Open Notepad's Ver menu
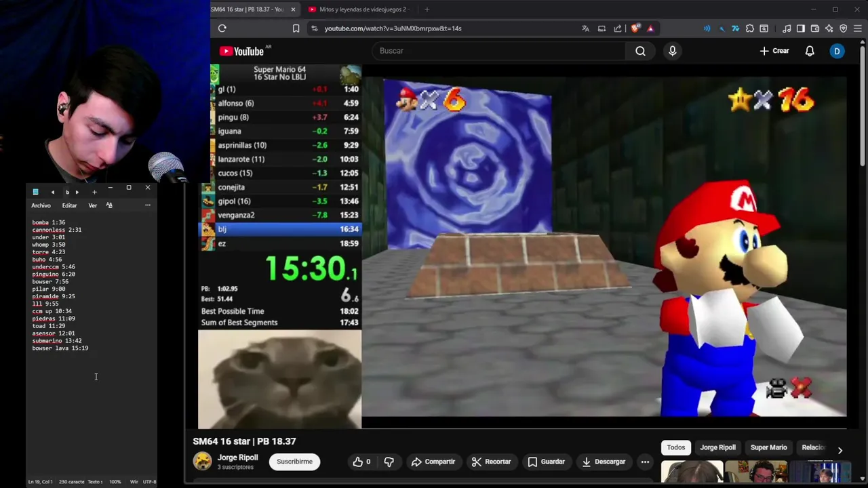 92,205
